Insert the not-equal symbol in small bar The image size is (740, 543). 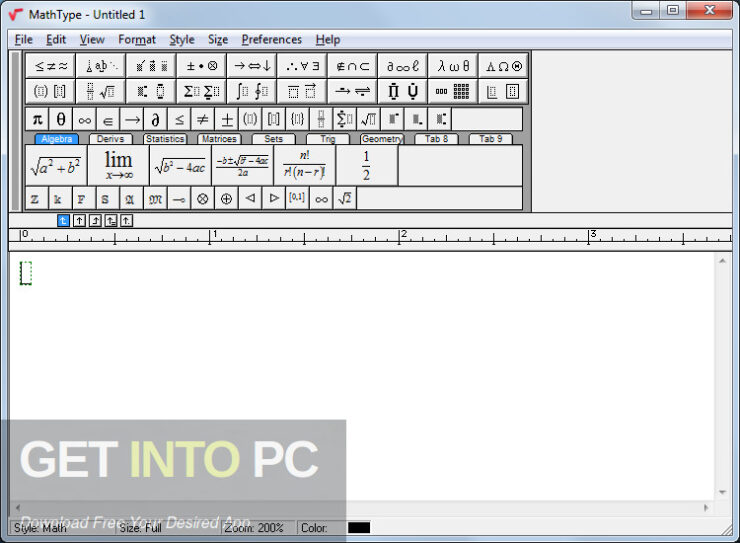tap(203, 119)
